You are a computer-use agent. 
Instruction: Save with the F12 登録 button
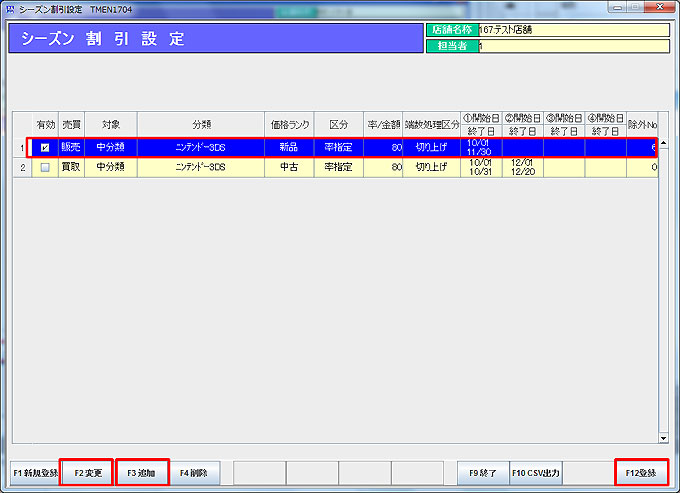641,472
